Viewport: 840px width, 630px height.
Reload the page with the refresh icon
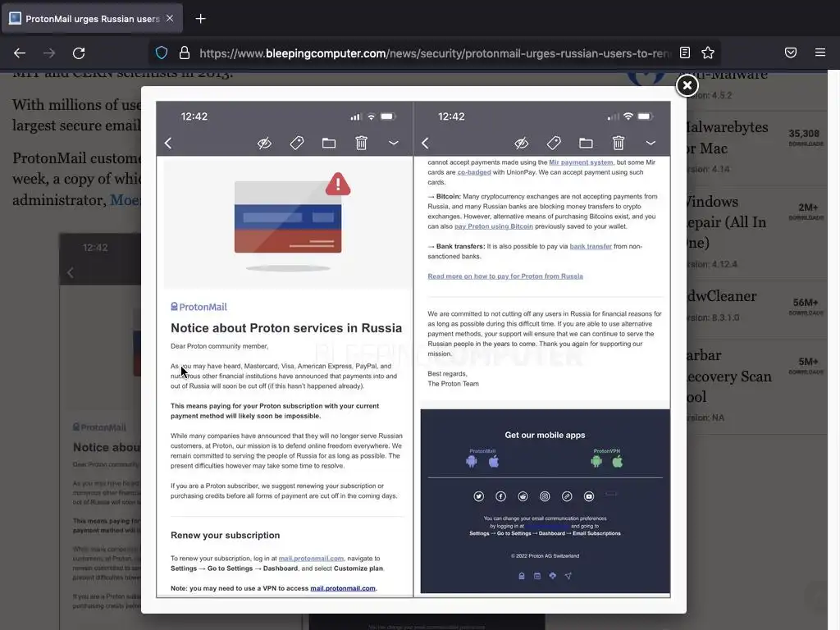coord(79,53)
